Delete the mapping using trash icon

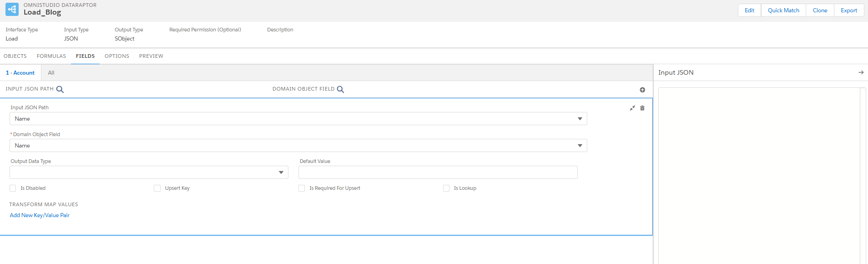(x=642, y=108)
